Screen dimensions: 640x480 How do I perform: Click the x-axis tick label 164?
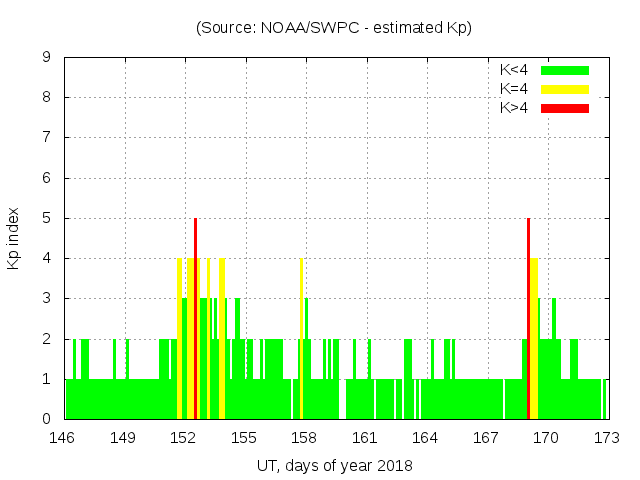click(x=425, y=438)
